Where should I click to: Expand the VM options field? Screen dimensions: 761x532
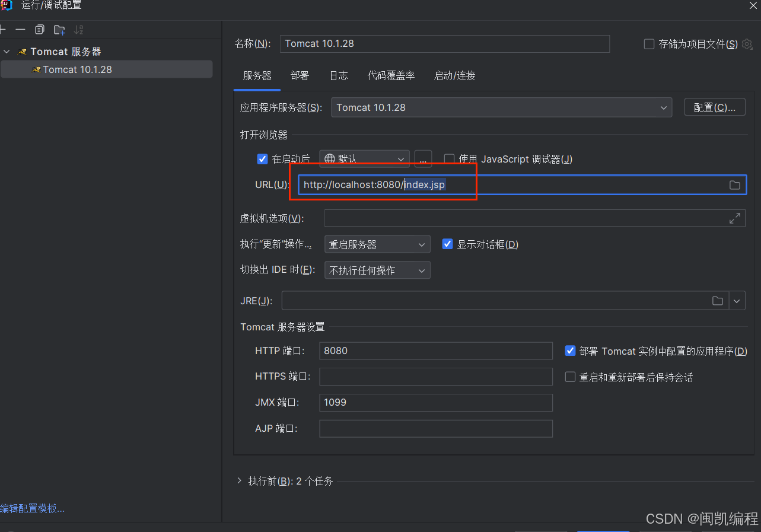point(735,218)
